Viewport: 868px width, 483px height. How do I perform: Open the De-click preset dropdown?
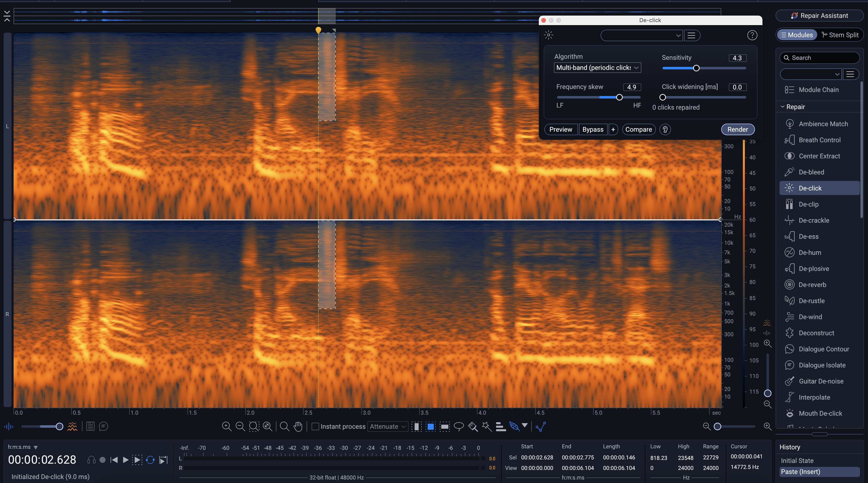641,35
